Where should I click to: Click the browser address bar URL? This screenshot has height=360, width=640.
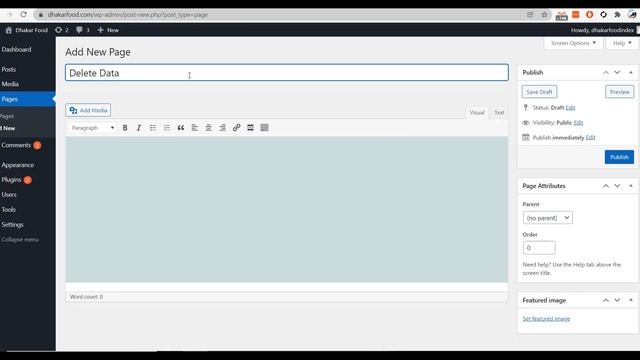click(x=128, y=14)
